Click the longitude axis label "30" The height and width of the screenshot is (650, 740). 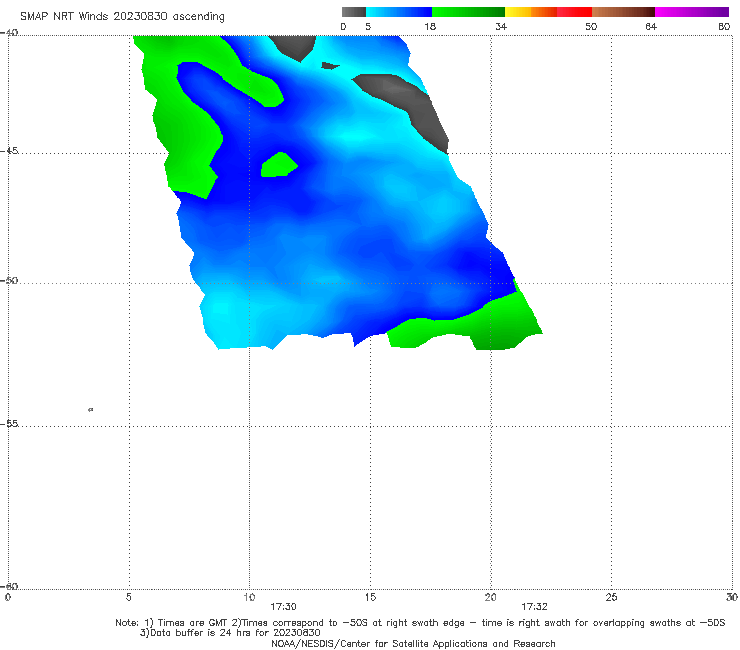click(732, 597)
